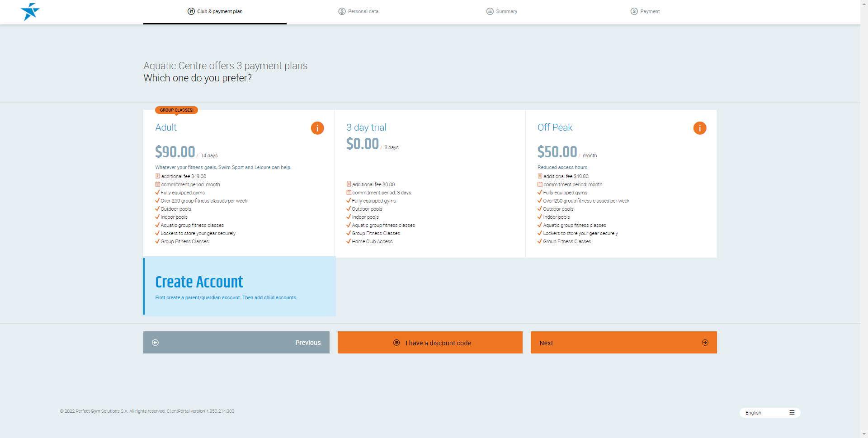Select the 3 day trial plan
This screenshot has height=438, width=868.
coord(366,127)
